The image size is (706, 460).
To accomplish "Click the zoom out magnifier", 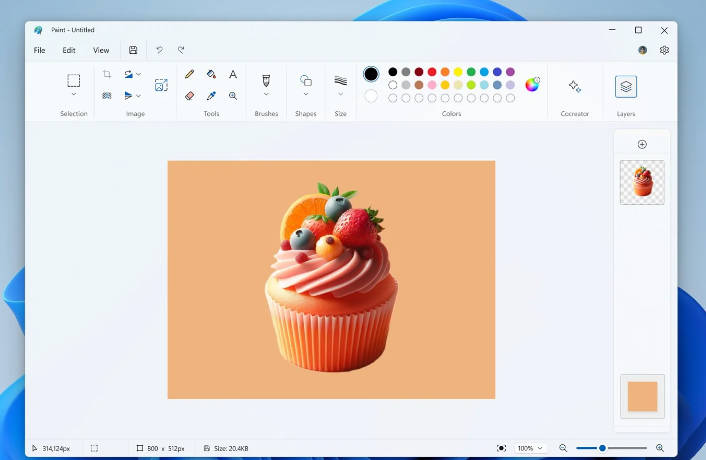I will (x=563, y=448).
